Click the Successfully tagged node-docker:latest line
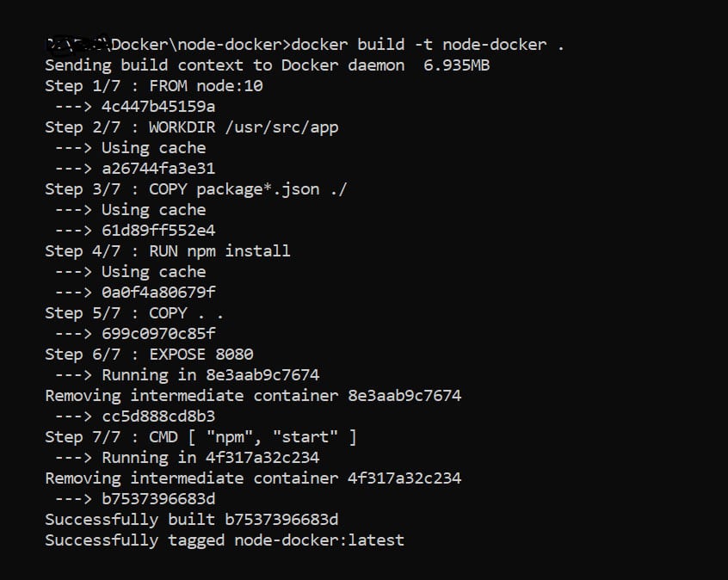728x580 pixels. (x=225, y=540)
